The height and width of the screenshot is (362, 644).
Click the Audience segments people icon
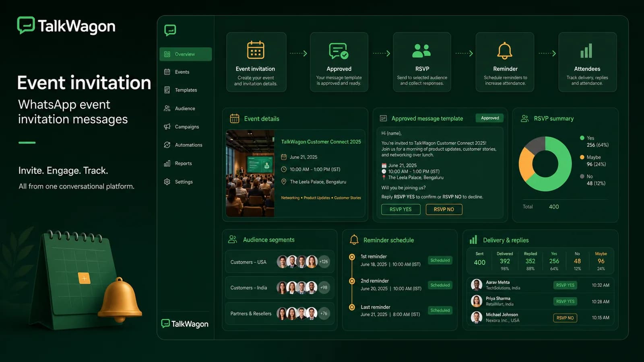(x=233, y=239)
